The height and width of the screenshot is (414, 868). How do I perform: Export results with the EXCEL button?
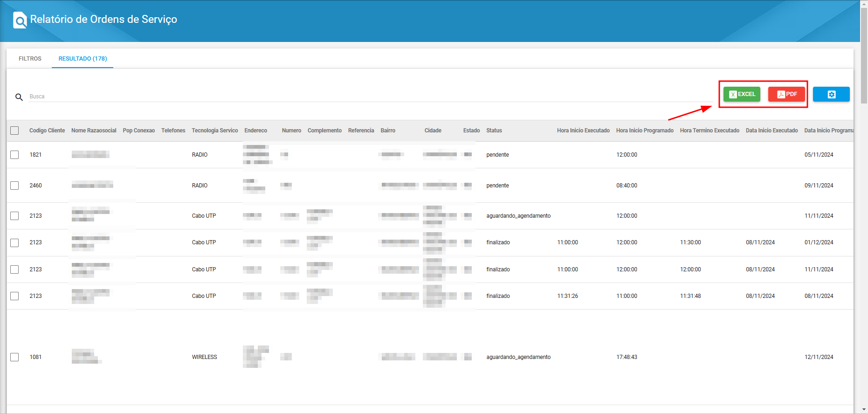[x=742, y=94]
